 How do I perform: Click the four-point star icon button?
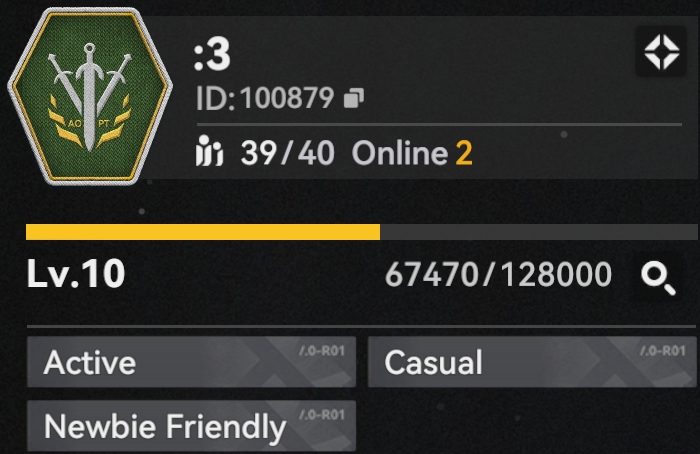[661, 51]
